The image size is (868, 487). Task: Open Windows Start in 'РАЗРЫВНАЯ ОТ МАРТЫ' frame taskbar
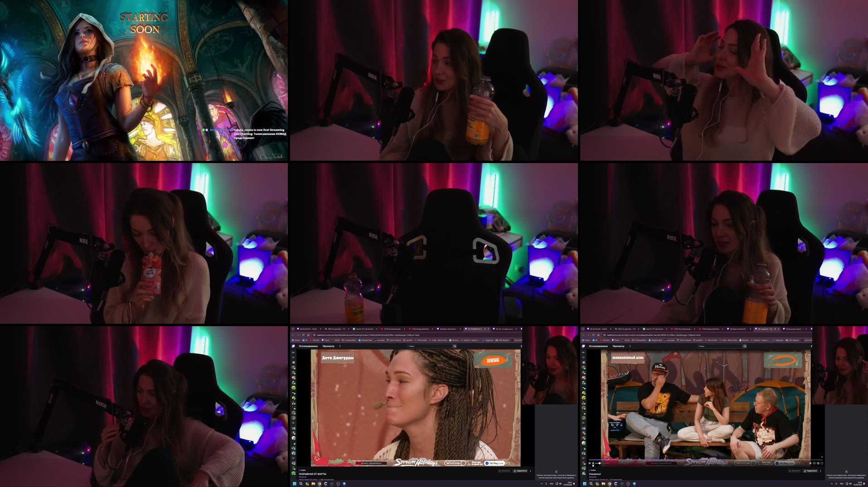pyautogui.click(x=295, y=484)
